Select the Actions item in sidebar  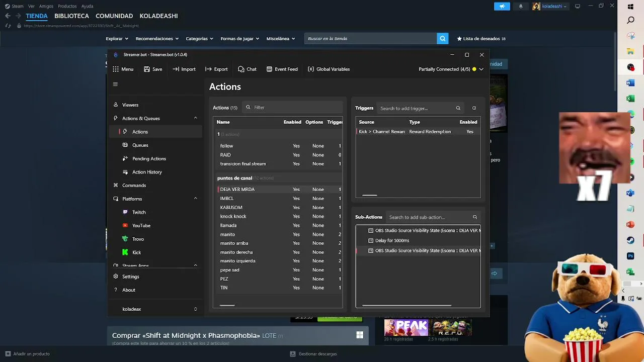155,132
